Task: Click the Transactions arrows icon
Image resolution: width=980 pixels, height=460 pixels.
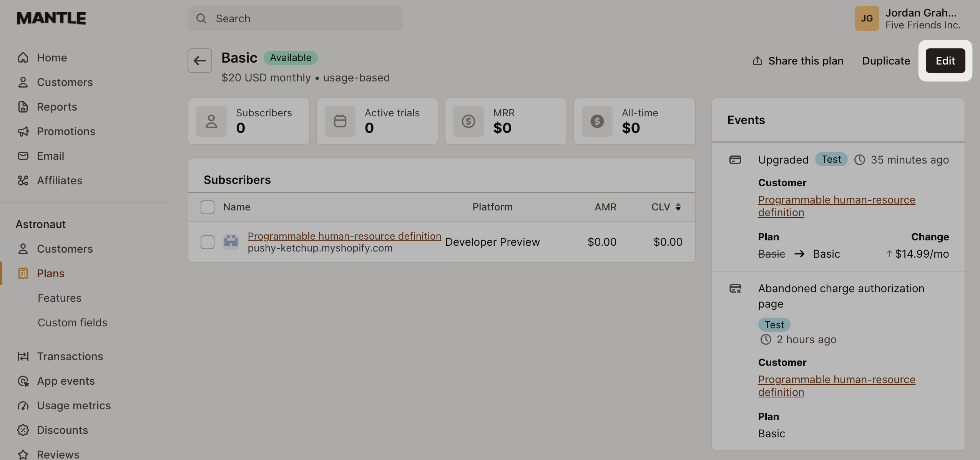Action: pos(23,356)
